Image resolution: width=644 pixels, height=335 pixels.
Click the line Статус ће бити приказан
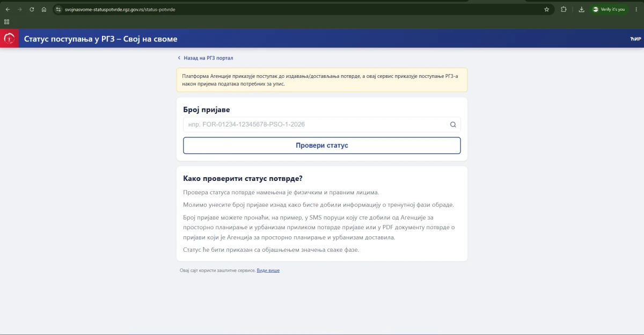[271, 250]
